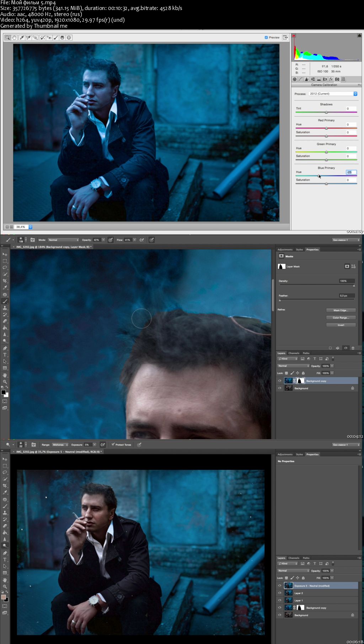364x644 pixels.
Task: Select the Eyedropper tool in bottom Photoshop frame
Action: 5,493
